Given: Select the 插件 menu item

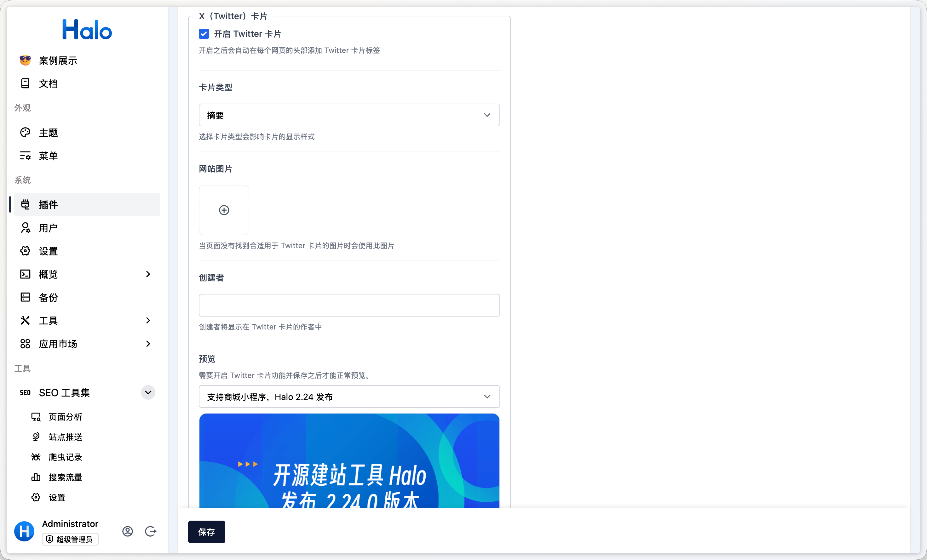Looking at the screenshot, I should [x=87, y=205].
